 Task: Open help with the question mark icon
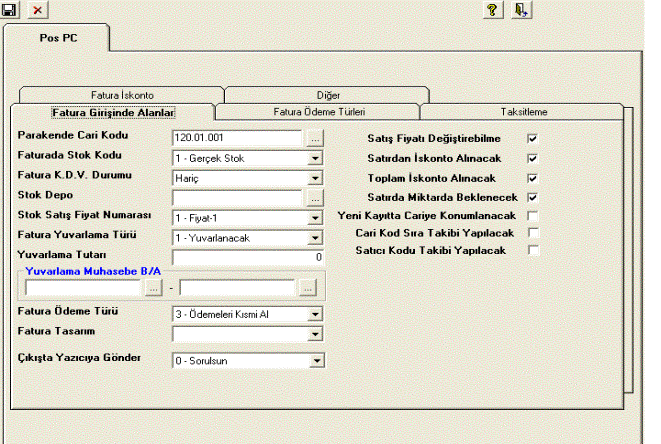(492, 10)
